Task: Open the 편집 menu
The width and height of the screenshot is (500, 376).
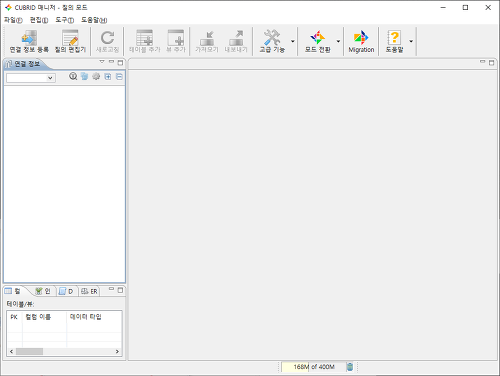Action: tap(39, 20)
